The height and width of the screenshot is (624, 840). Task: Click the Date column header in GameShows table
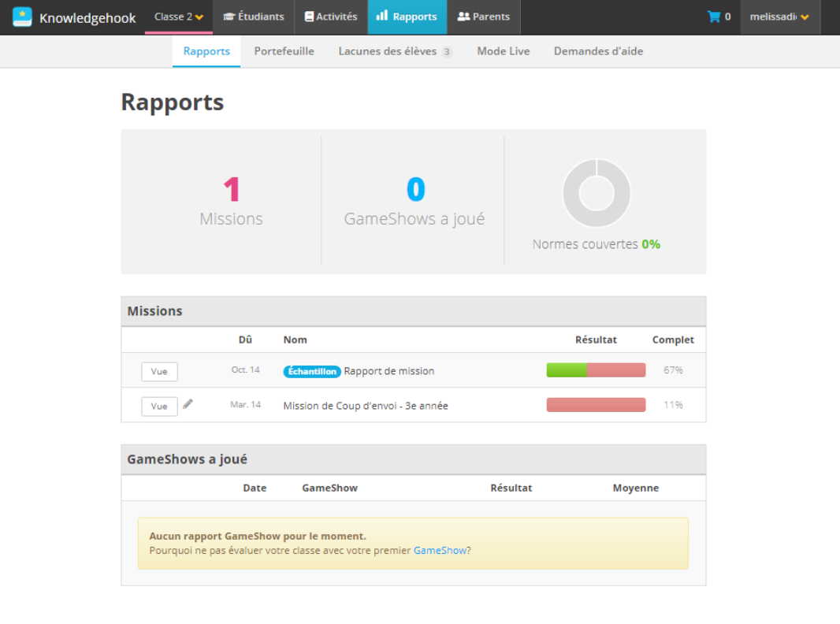pos(255,488)
